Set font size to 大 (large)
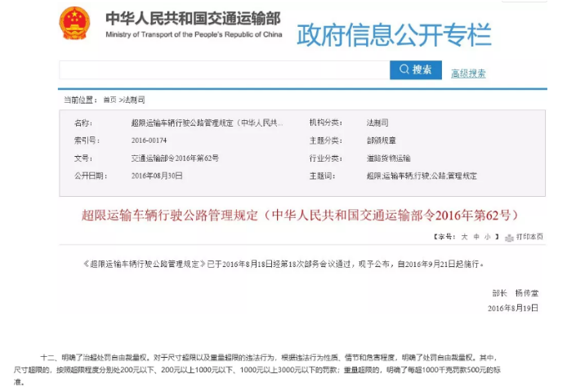567x392 pixels. (x=464, y=237)
